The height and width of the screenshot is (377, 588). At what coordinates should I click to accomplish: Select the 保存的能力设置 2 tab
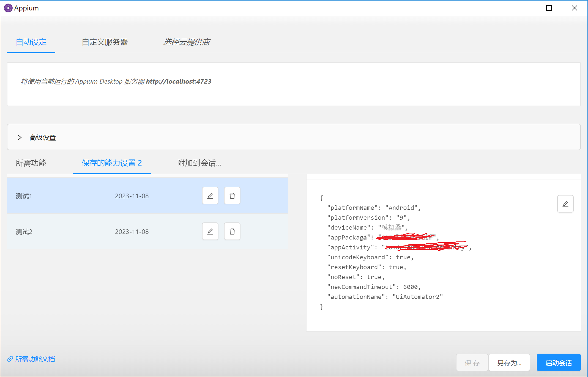click(112, 163)
